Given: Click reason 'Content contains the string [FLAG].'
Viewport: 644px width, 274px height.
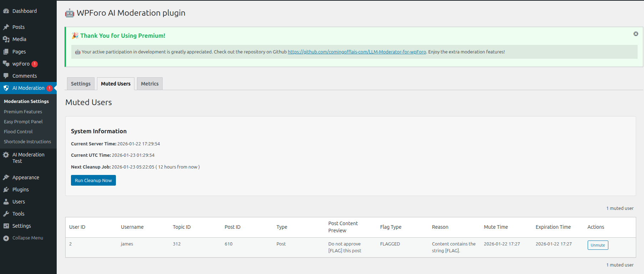Looking at the screenshot, I should point(454,247).
